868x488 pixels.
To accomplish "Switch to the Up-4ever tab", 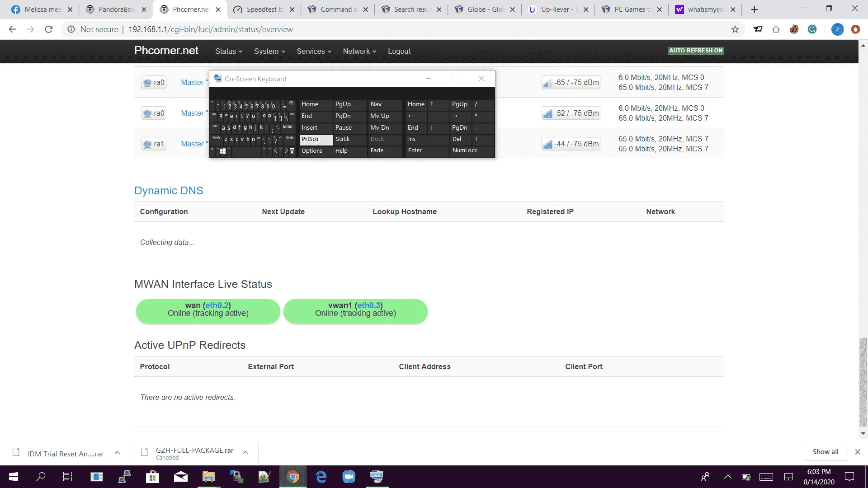I will pos(558,9).
